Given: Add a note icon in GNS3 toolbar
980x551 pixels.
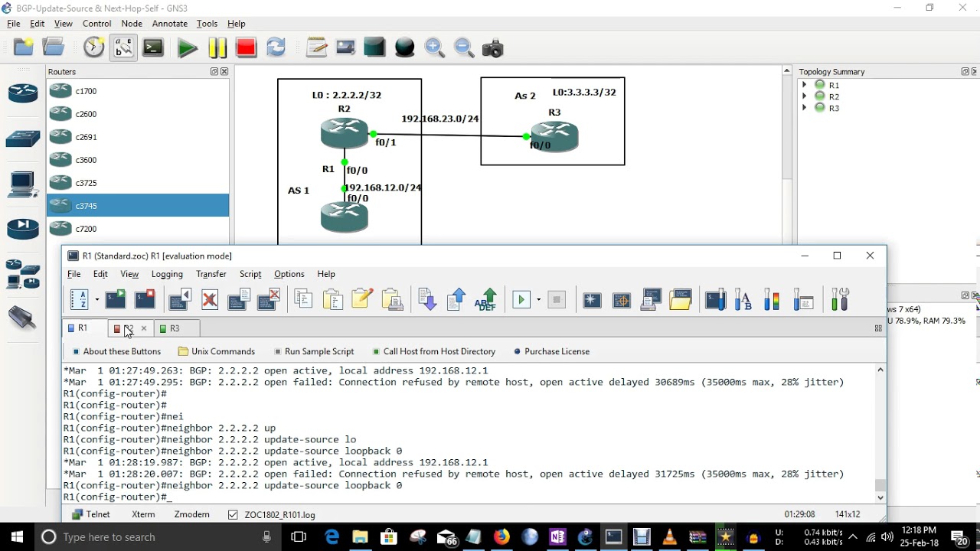Looking at the screenshot, I should (x=316, y=47).
